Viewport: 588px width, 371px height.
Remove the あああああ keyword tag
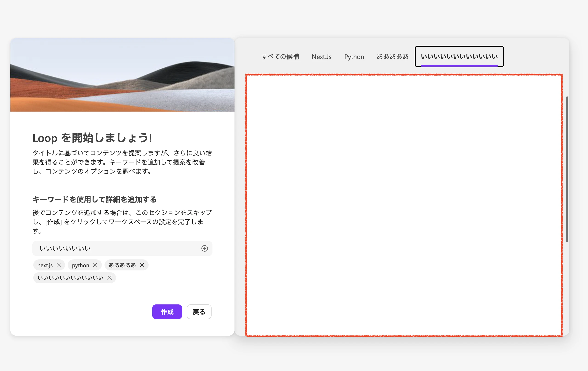[142, 265]
